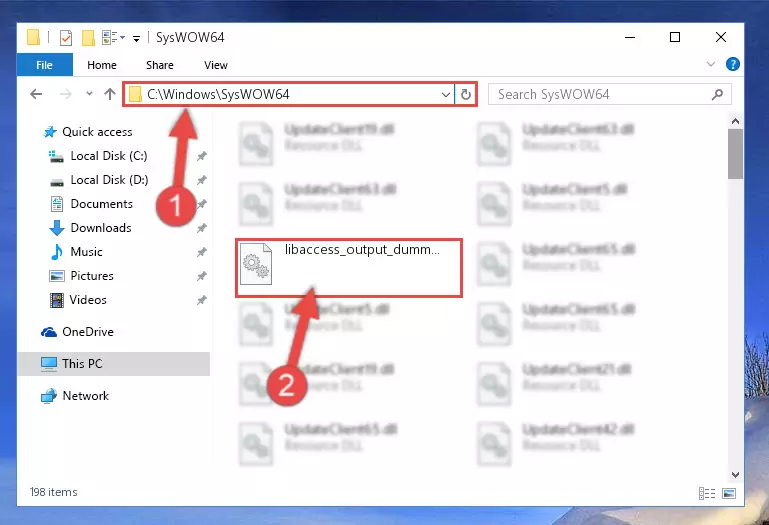Select the libaccess_output_dumm... file
This screenshot has height=525, width=769.
click(x=349, y=268)
